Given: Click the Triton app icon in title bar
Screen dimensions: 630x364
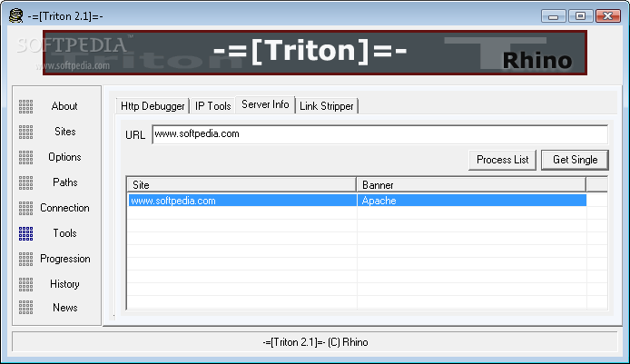Looking at the screenshot, I should (15, 16).
